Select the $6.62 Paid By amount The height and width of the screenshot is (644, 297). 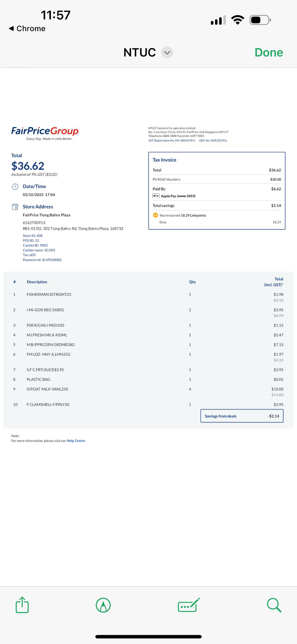276,189
